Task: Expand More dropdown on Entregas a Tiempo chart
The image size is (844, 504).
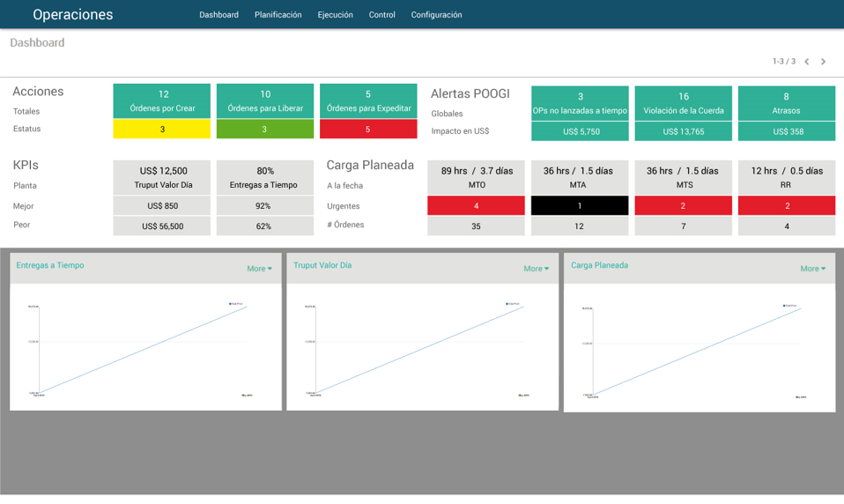Action: point(259,268)
